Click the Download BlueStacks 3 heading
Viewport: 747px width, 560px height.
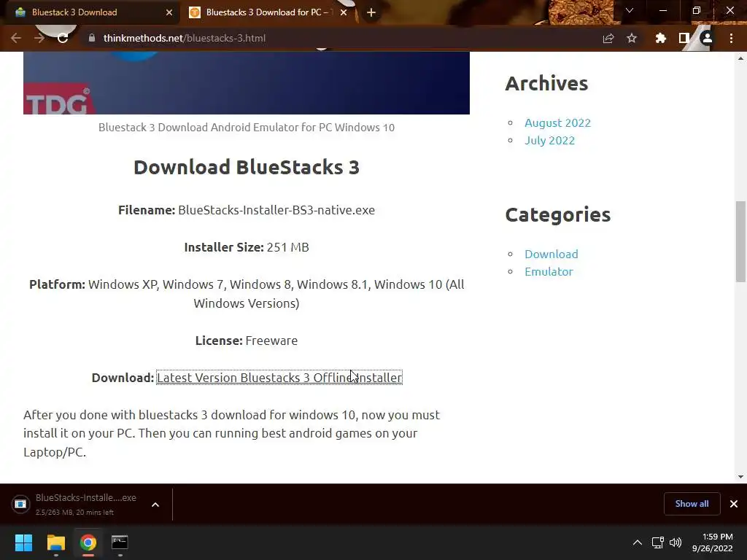pos(247,168)
